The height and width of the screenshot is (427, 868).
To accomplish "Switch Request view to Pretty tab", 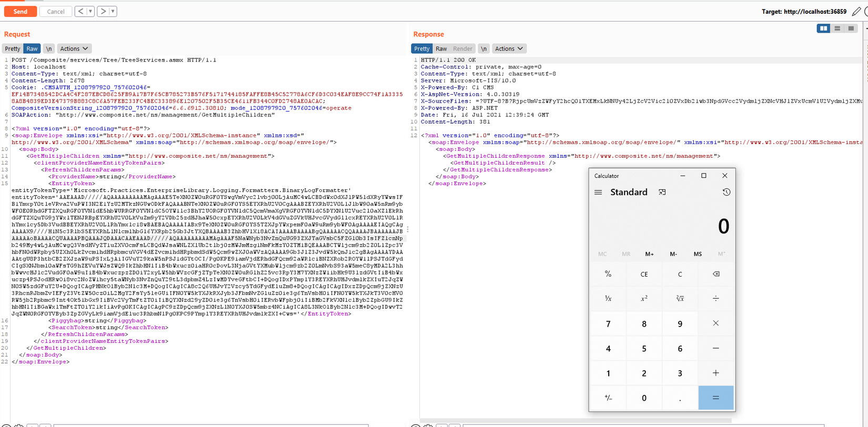I will point(13,48).
